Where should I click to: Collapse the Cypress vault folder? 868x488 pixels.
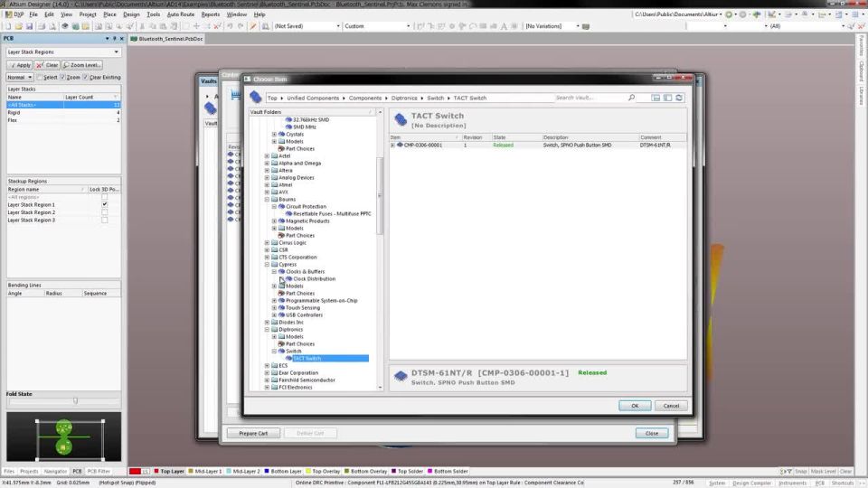pyautogui.click(x=267, y=265)
